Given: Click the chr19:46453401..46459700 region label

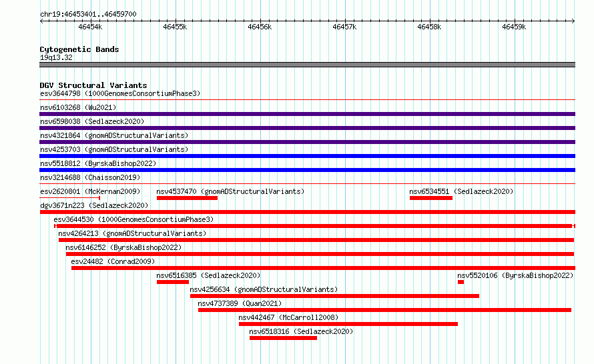Looking at the screenshot, I should pyautogui.click(x=88, y=14).
